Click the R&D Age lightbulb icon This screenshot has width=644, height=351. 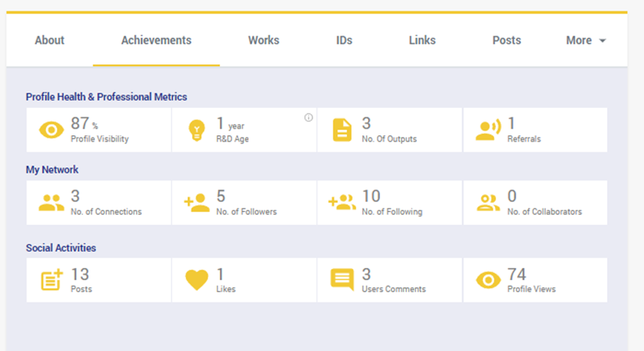click(196, 130)
